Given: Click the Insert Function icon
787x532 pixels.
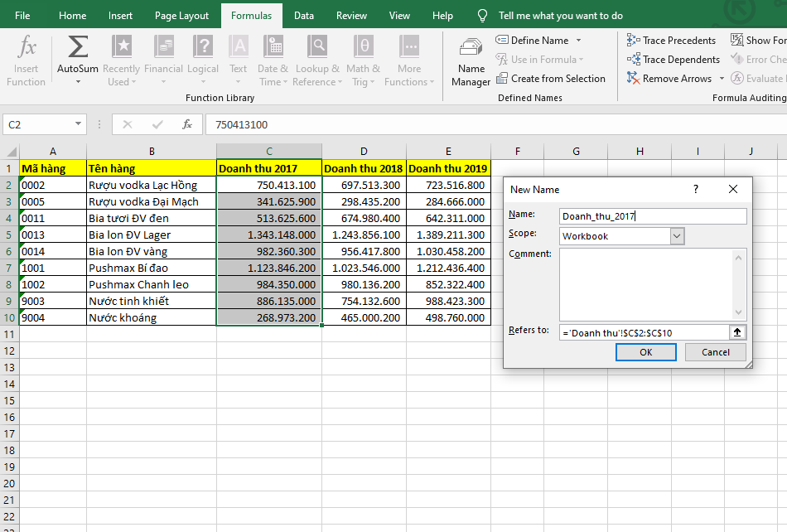Looking at the screenshot, I should (27, 47).
